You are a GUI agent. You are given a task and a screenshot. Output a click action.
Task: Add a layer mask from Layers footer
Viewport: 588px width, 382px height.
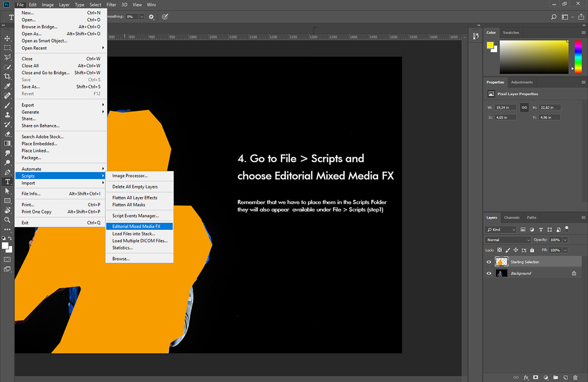pyautogui.click(x=535, y=377)
